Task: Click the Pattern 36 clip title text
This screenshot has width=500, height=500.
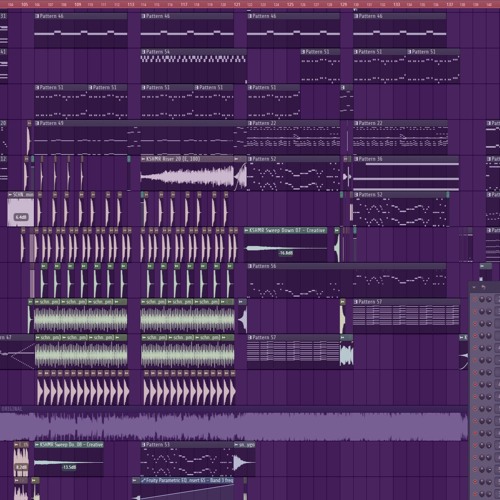Action: tap(371, 159)
